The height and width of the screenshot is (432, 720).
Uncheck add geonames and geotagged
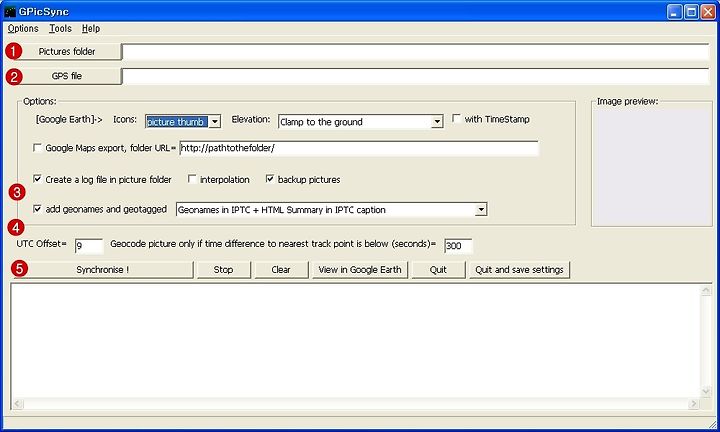click(x=38, y=209)
